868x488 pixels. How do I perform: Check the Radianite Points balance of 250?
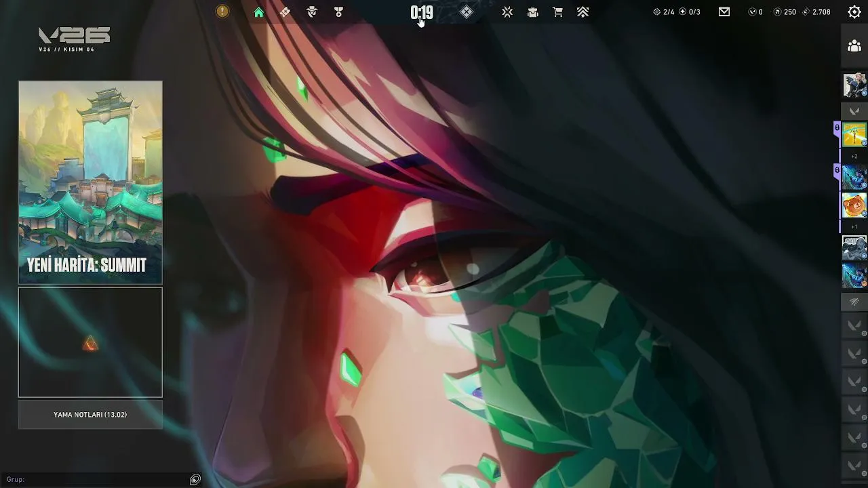785,12
